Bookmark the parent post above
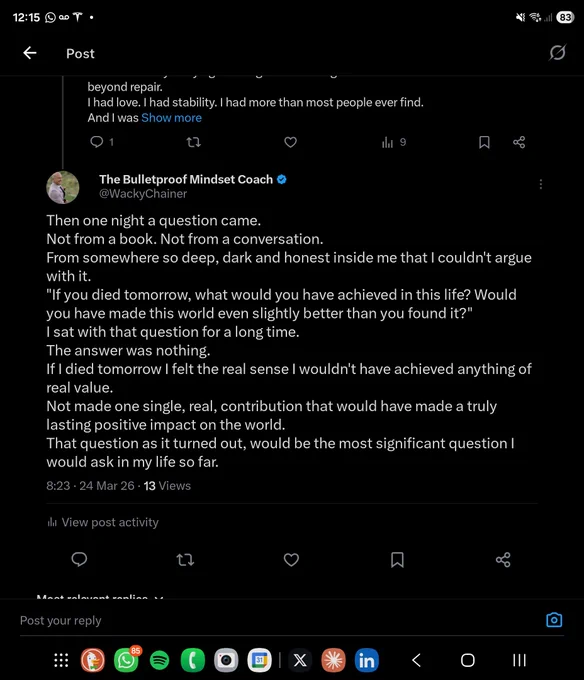The height and width of the screenshot is (680, 584). click(484, 142)
